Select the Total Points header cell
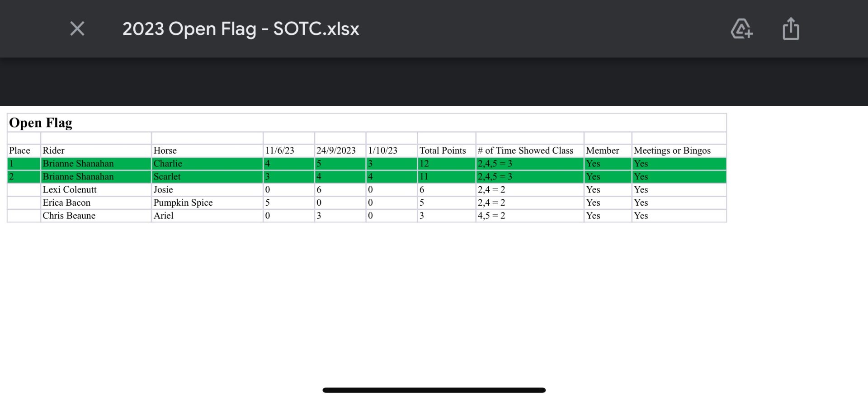 443,151
